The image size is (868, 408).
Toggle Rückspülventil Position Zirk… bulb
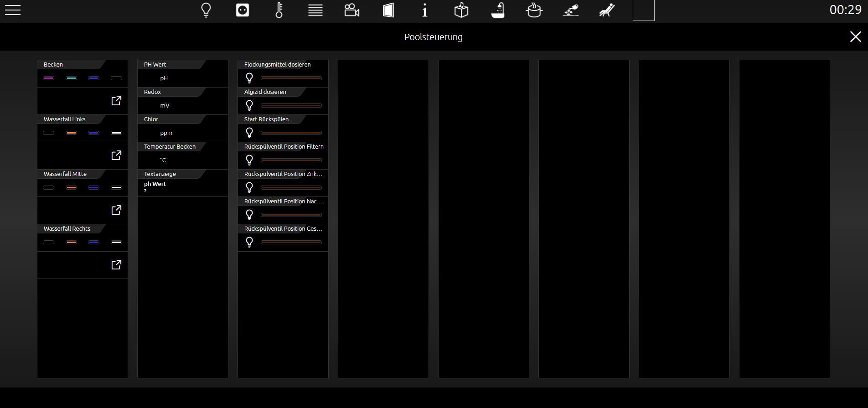249,187
